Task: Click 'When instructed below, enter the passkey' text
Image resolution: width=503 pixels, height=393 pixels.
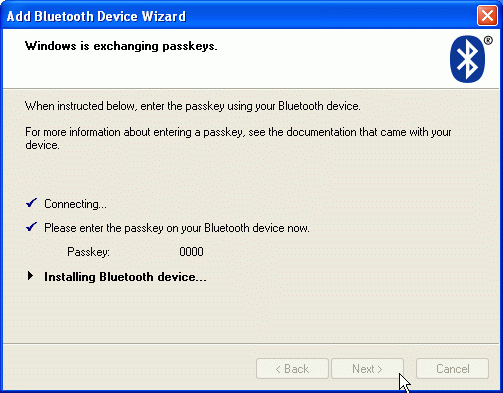Action: (193, 106)
